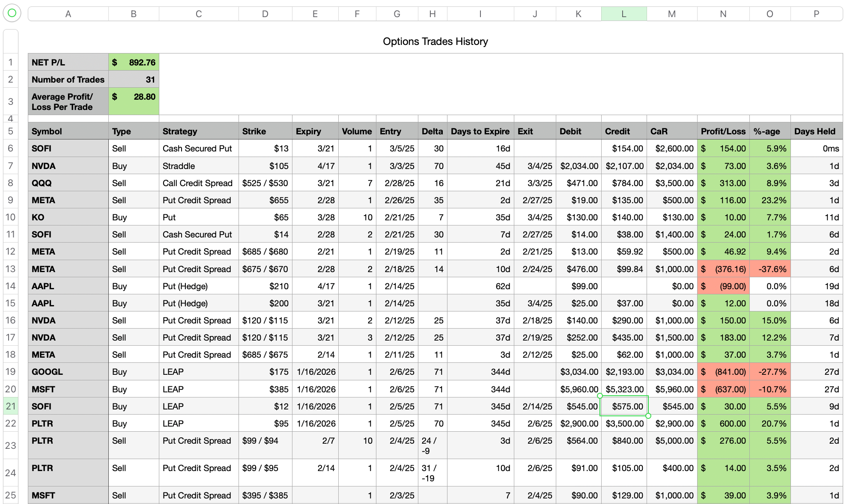Click the Options Trades History title
The height and width of the screenshot is (504, 847).
pos(435,42)
